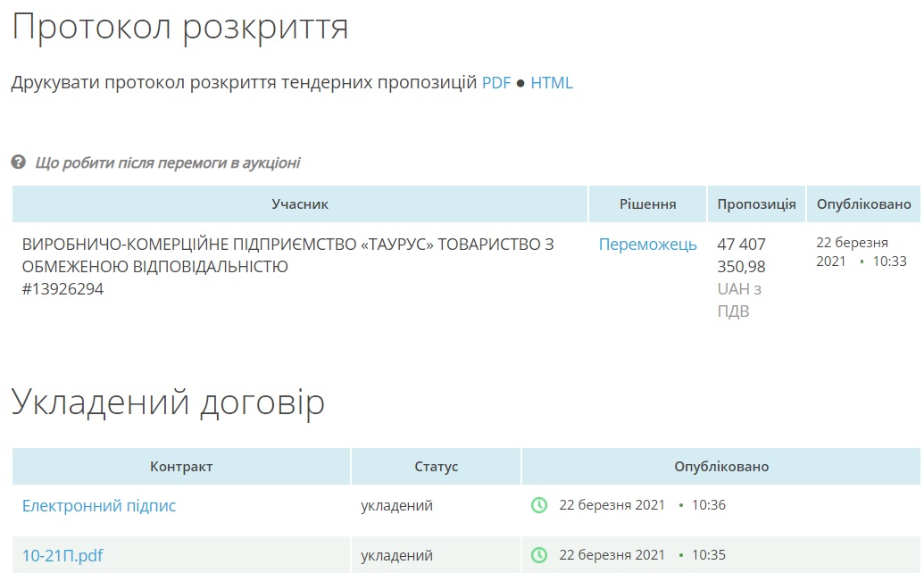Select the Рішення column header

647,204
